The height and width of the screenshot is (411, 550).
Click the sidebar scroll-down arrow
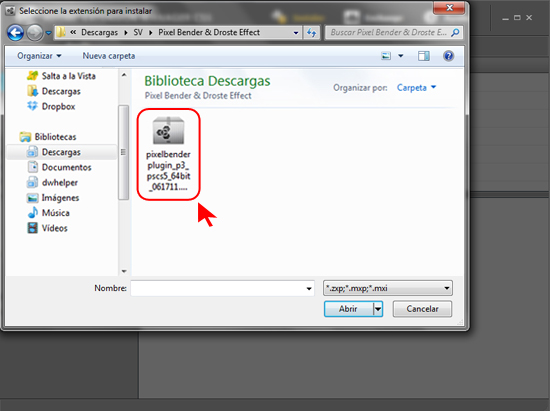coord(124,271)
